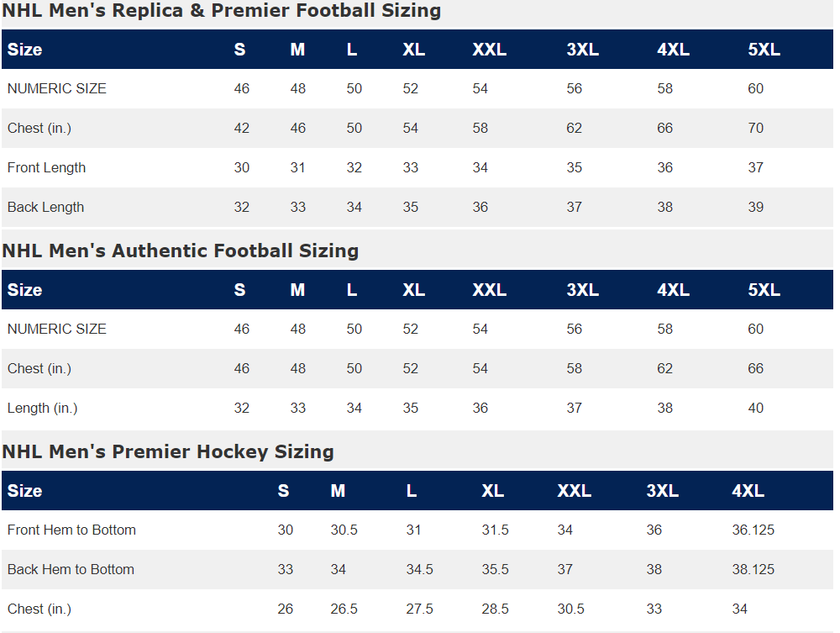Select the 40 length value for 5XL
The height and width of the screenshot is (633, 840).
tap(755, 409)
